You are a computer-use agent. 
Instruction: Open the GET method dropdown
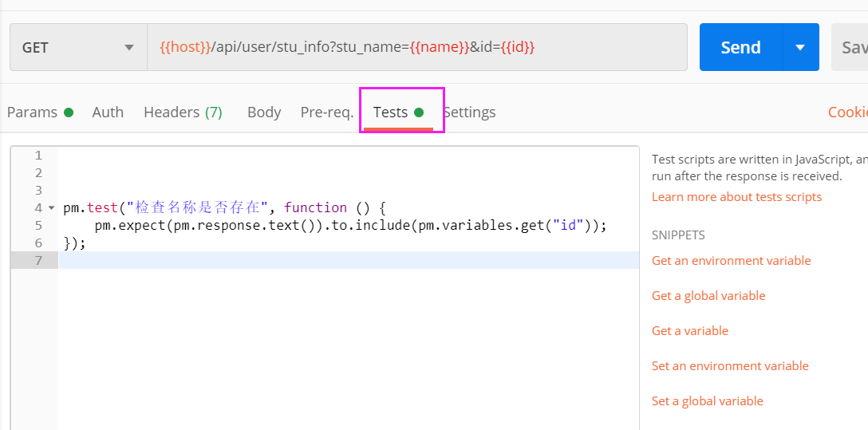(78, 48)
